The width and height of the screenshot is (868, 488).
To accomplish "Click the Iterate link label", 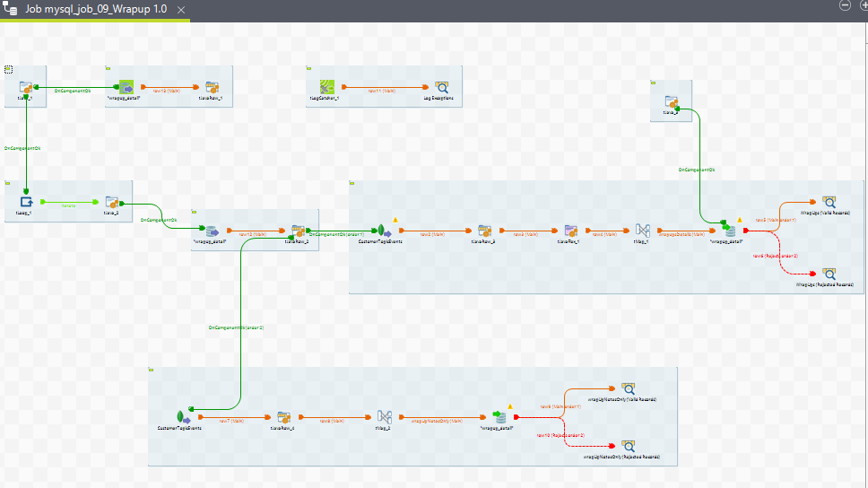I will (x=67, y=205).
